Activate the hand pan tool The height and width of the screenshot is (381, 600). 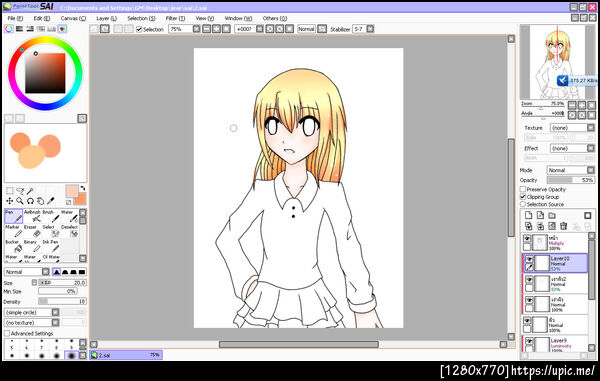pos(41,201)
